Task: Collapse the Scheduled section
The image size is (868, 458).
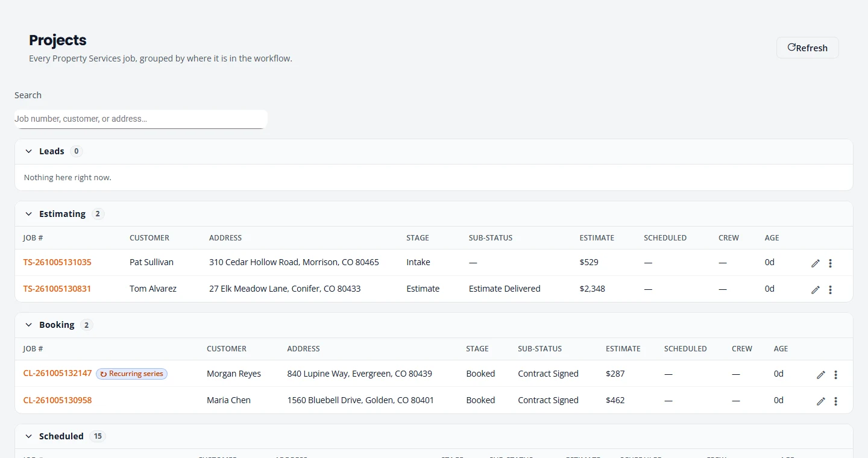Action: click(28, 436)
